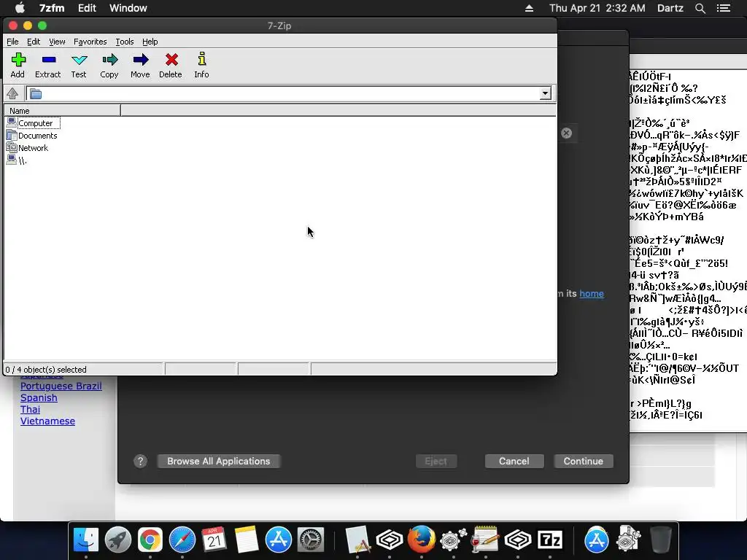
Task: Open the Tools menu
Action: point(124,42)
